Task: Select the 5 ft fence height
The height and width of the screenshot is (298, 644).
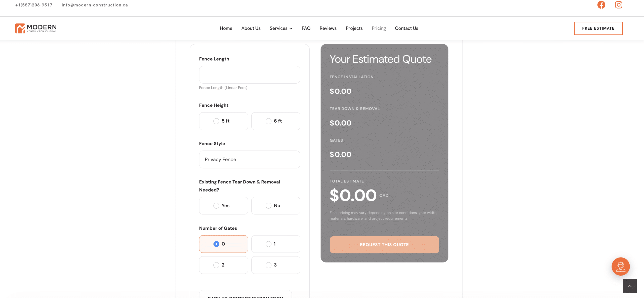Action: point(223,121)
